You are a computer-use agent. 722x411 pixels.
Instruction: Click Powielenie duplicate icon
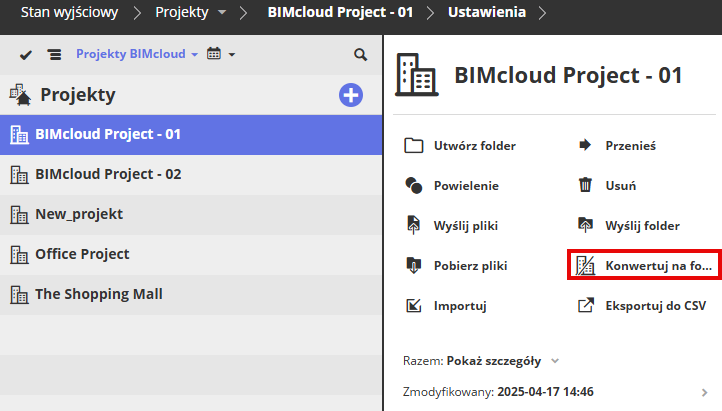(x=414, y=185)
